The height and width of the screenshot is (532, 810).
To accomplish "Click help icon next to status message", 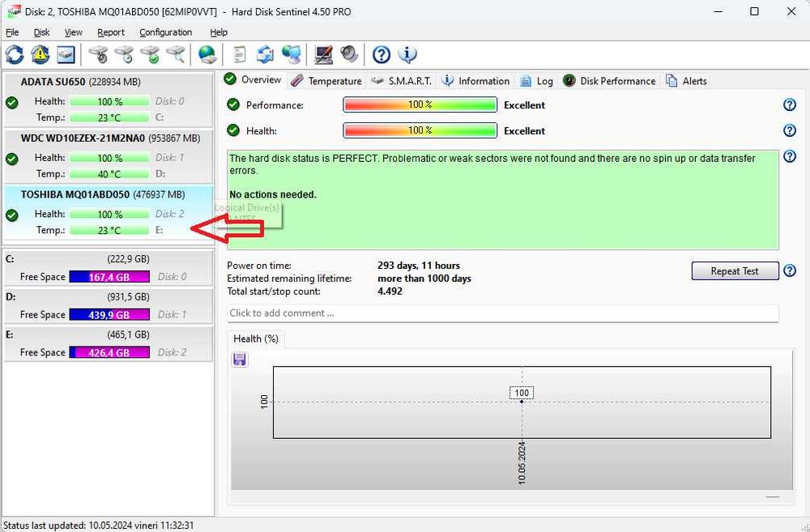I will click(x=789, y=156).
